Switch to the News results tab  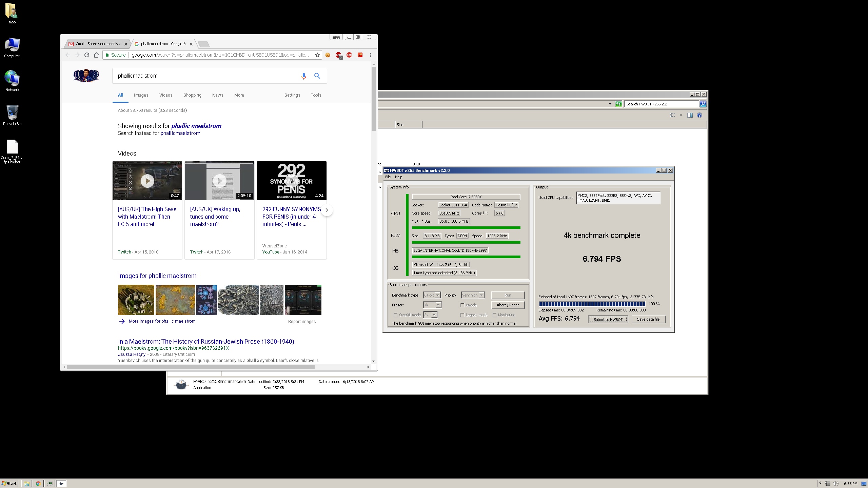pos(218,95)
